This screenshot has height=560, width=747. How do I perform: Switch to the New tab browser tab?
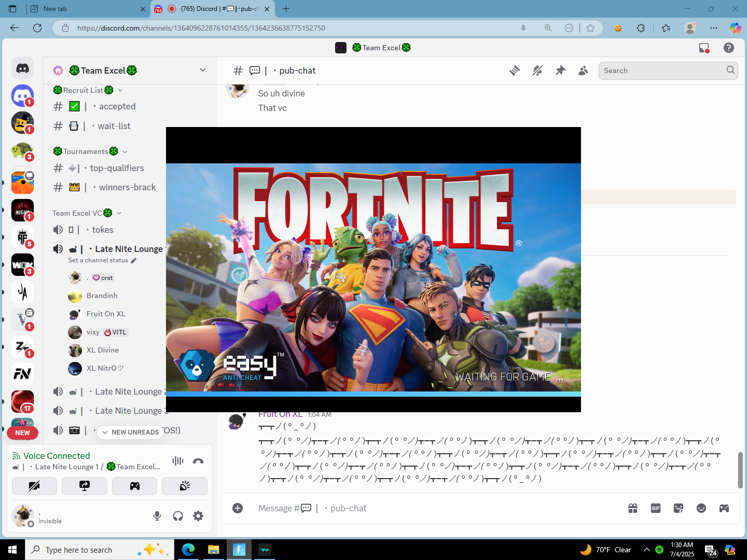point(88,9)
